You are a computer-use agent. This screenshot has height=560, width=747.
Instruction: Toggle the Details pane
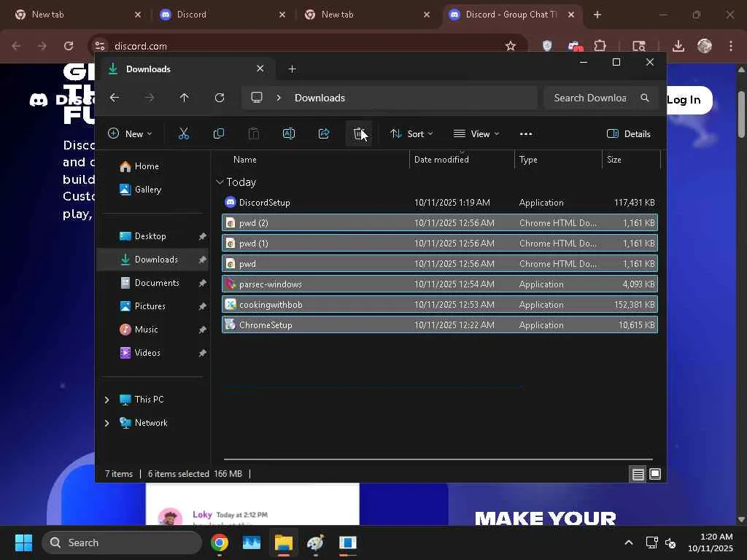click(628, 133)
